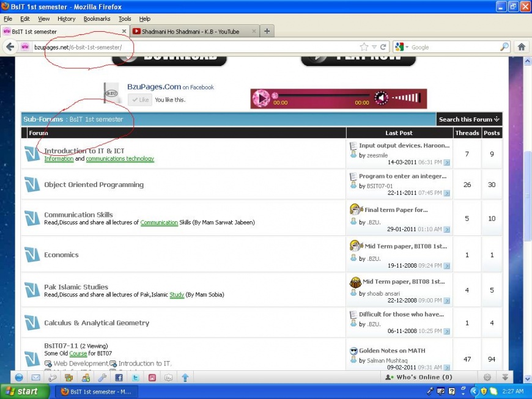Open the Google search engine dropdown
Viewport: 532px width, 399px height.
click(x=402, y=47)
